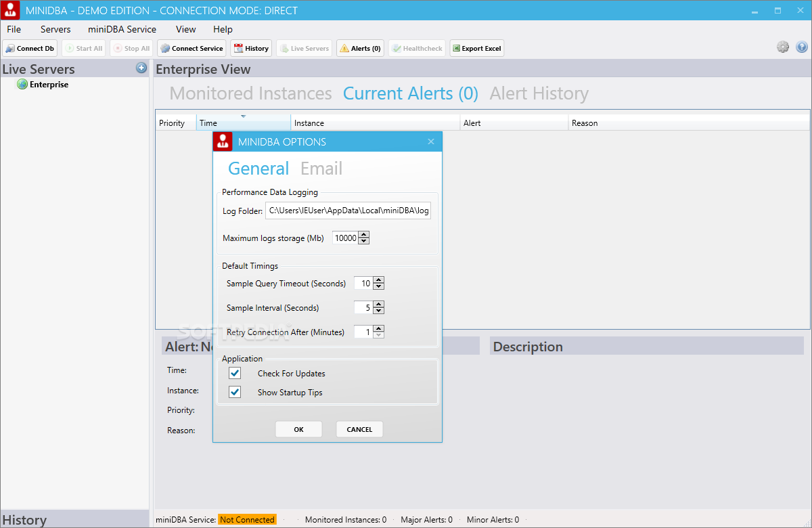Open the History toolbar button

[251, 48]
